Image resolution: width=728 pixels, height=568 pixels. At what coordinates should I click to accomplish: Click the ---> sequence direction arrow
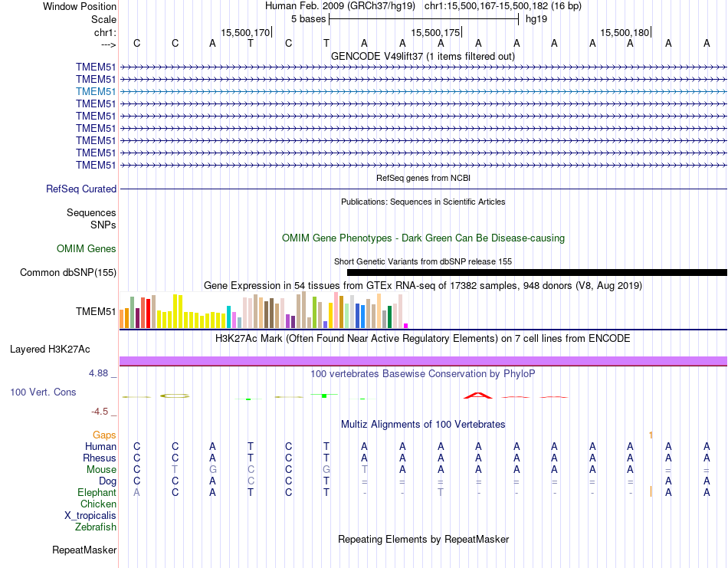[x=109, y=44]
